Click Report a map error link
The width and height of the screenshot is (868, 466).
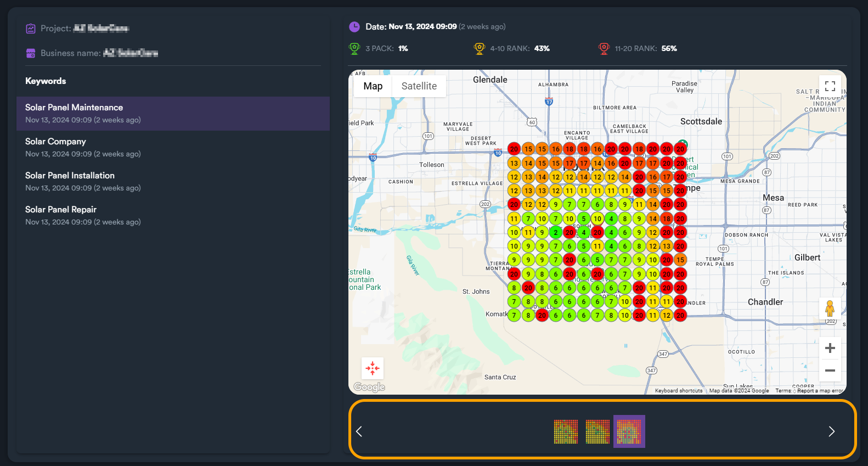click(x=820, y=391)
